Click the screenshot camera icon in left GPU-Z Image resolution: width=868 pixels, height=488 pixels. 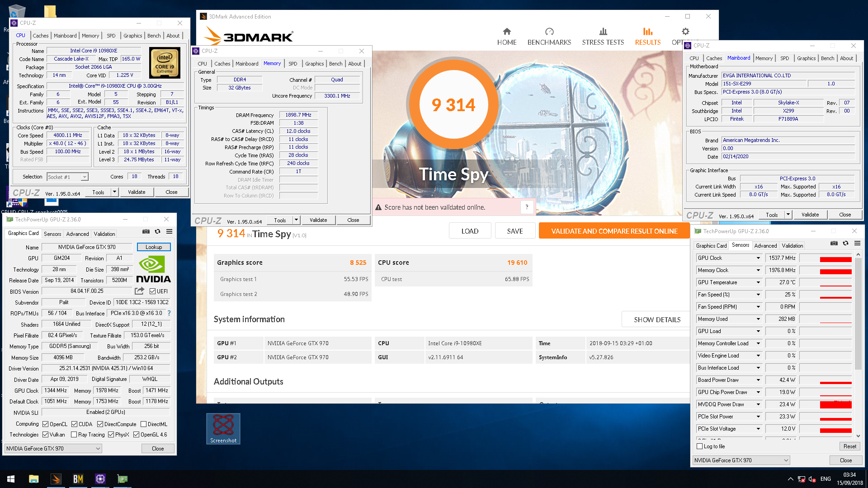(146, 231)
